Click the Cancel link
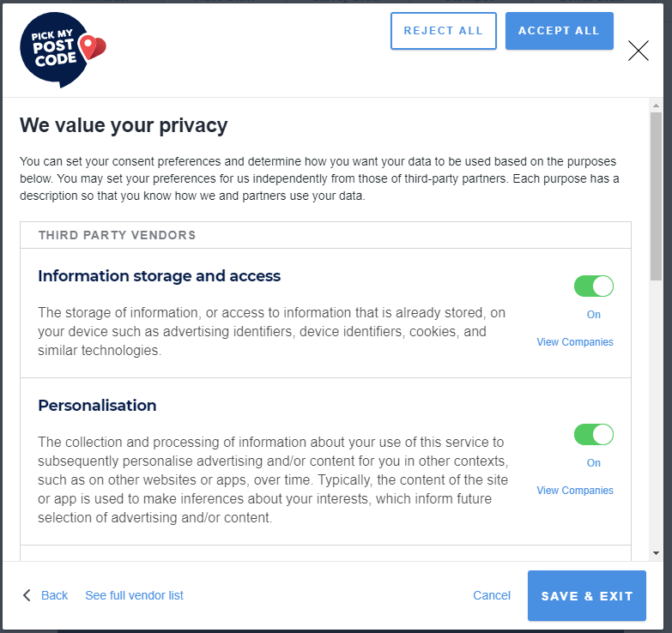The image size is (672, 633). 492,595
